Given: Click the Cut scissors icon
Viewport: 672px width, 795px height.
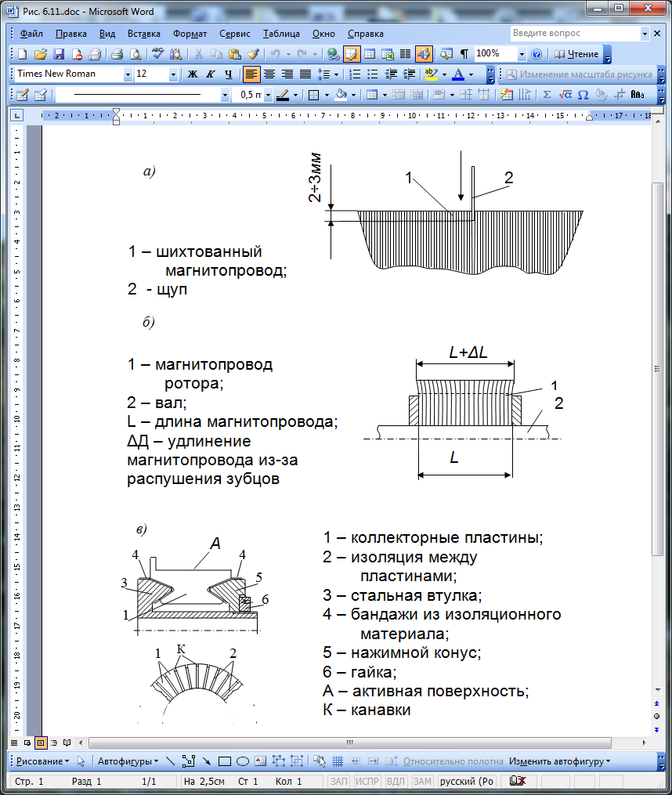Looking at the screenshot, I should point(198,54).
